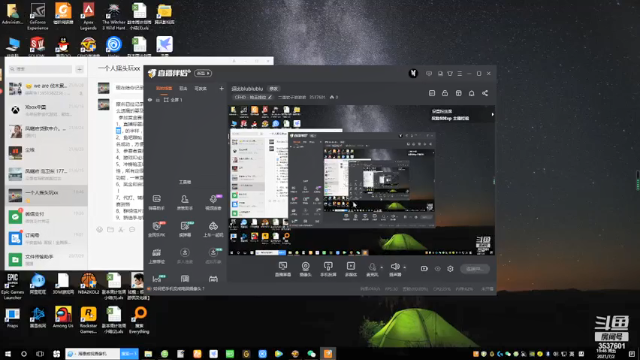Open the microphone voice tool in the toolbox
640x360 pixels.
point(213,202)
